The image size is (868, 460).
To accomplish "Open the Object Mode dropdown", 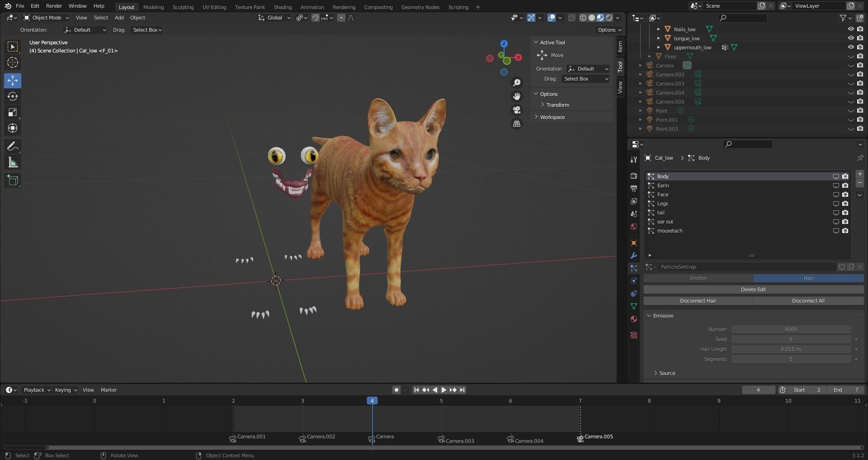I will 46,18.
